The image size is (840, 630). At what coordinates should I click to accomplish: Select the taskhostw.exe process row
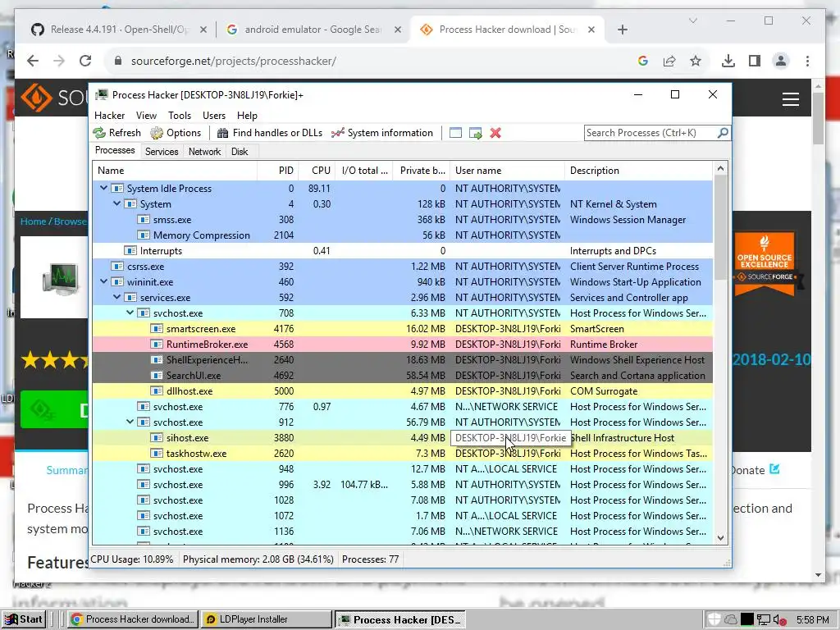point(402,453)
